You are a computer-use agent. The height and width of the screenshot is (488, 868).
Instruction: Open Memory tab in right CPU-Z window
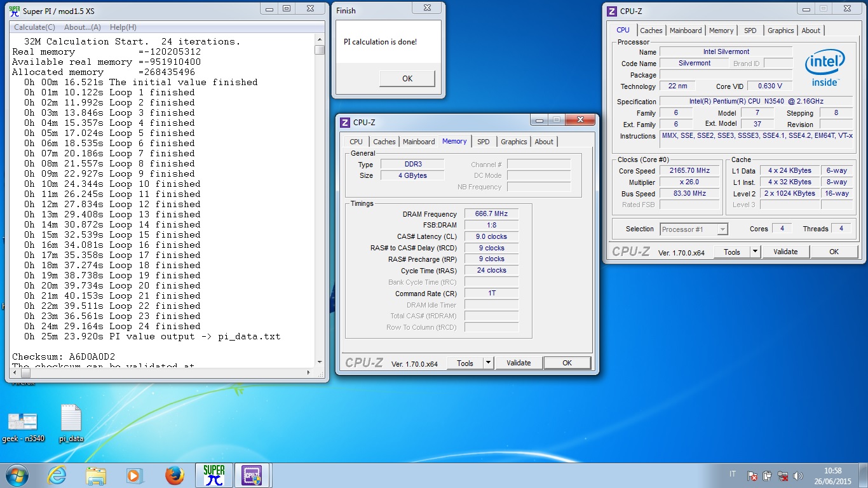[721, 30]
